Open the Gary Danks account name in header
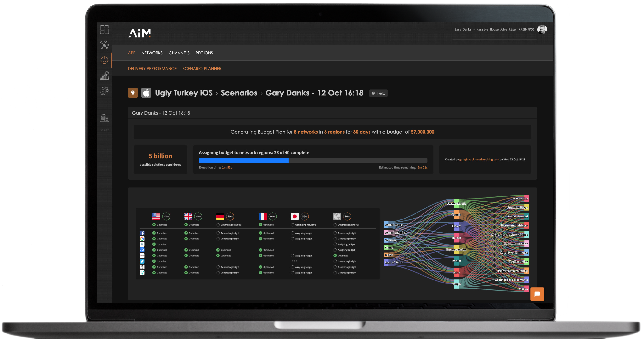This screenshot has height=339, width=644. pyautogui.click(x=494, y=30)
